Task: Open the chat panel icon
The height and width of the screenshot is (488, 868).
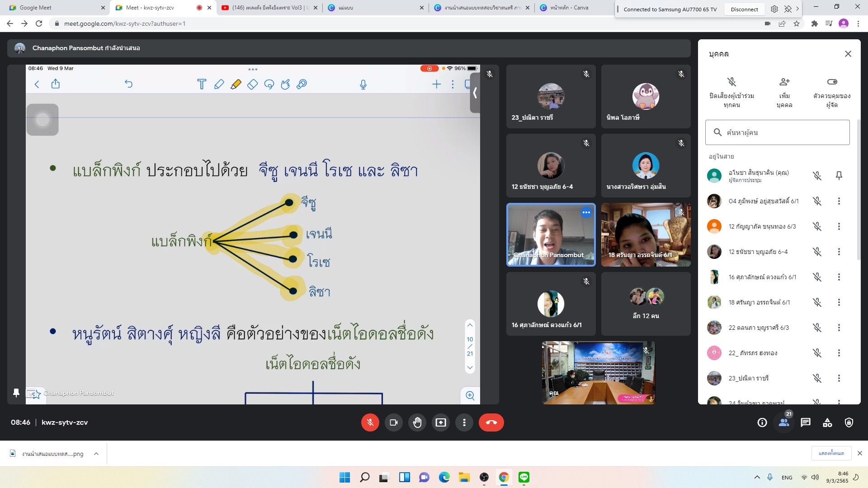Action: point(805,422)
